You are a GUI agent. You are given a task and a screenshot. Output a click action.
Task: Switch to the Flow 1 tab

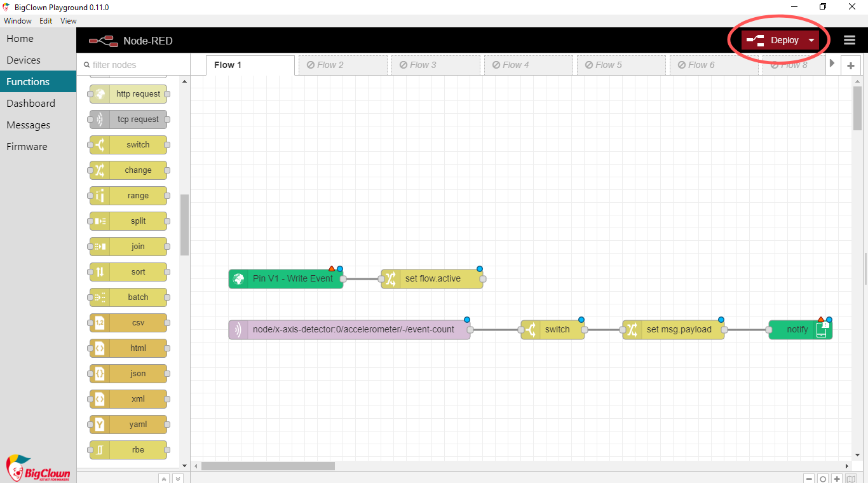250,65
